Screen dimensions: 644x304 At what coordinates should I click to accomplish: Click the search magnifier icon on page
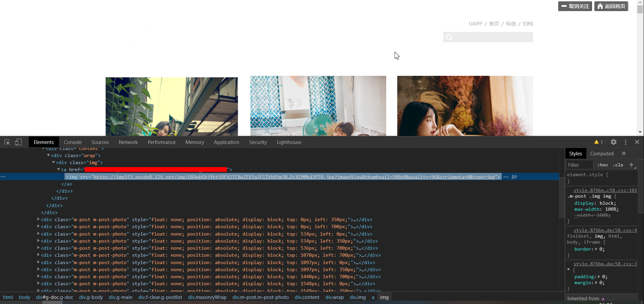tap(449, 37)
